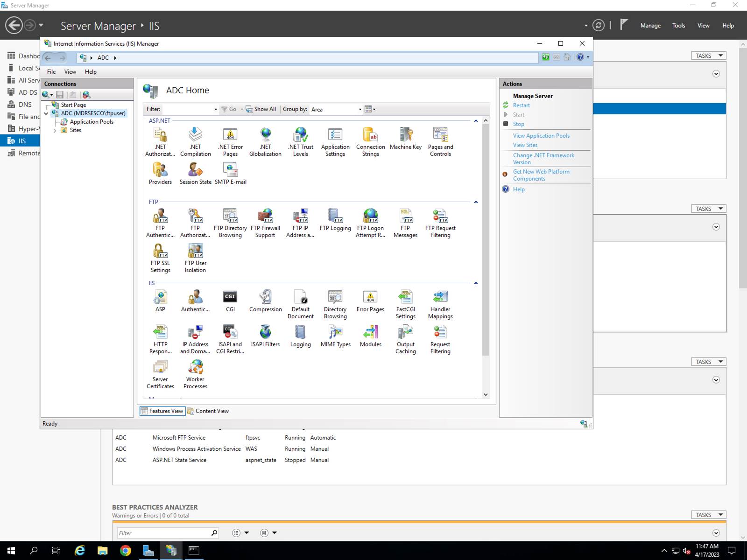Click Show All in filter bar

point(261,109)
